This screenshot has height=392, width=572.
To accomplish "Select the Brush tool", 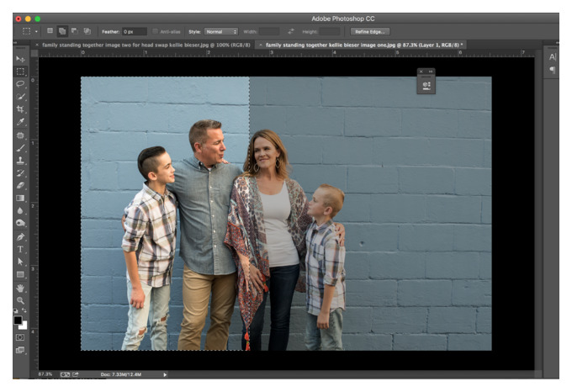I will 20,148.
